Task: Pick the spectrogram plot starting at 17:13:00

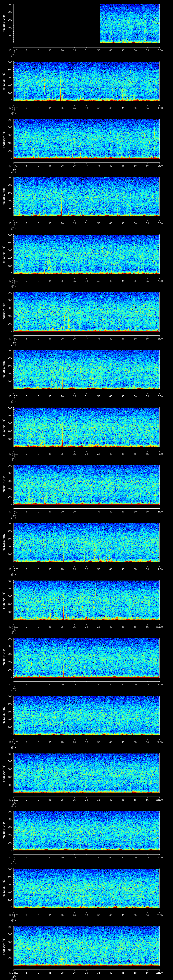Action: click(87, 254)
